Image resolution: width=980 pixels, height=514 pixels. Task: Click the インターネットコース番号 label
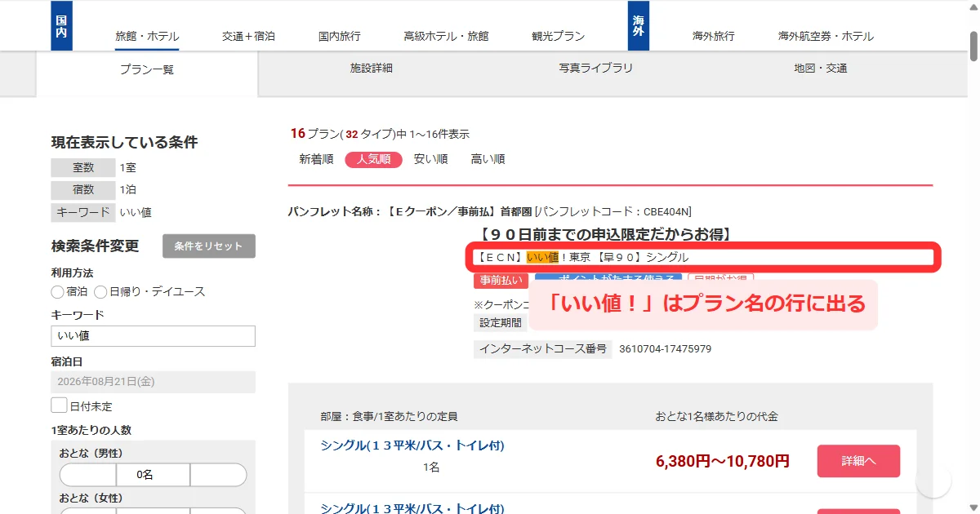click(x=542, y=349)
